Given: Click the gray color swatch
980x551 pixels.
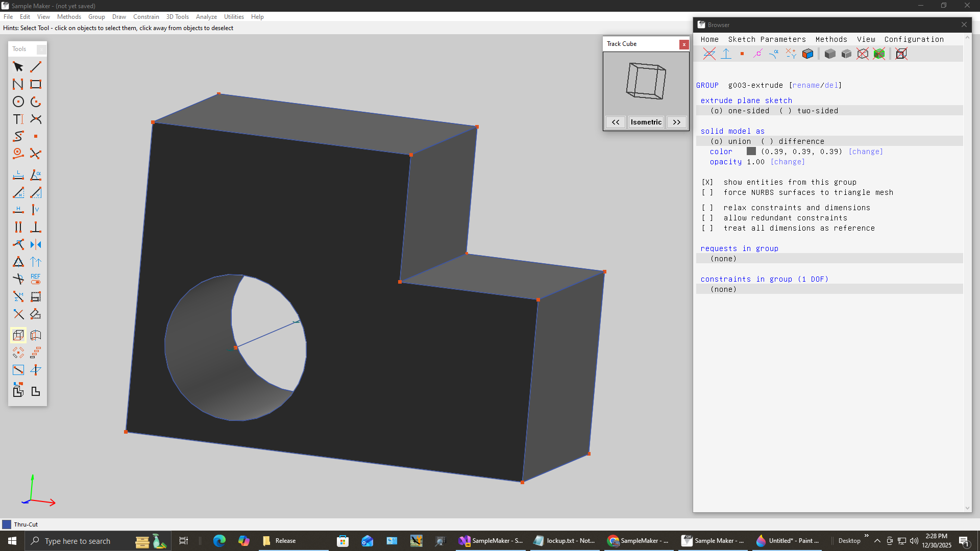Looking at the screenshot, I should pos(751,152).
